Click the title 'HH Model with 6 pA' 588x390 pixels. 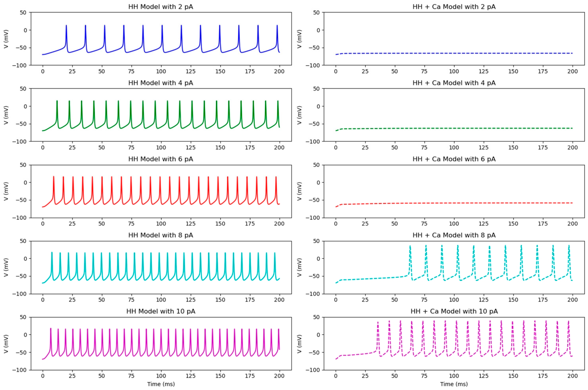coord(161,159)
